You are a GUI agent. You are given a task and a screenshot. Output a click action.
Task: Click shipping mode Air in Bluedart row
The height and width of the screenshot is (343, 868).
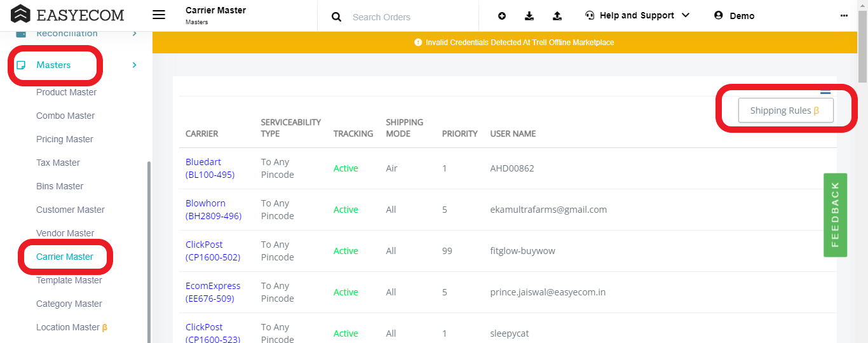391,168
